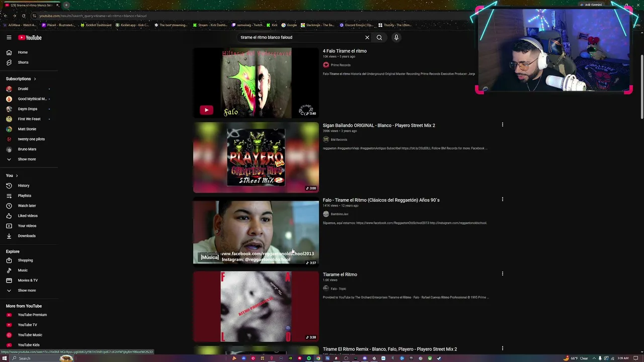The image size is (644, 362).
Task: Click the browser address bar URL
Action: [x=93, y=16]
